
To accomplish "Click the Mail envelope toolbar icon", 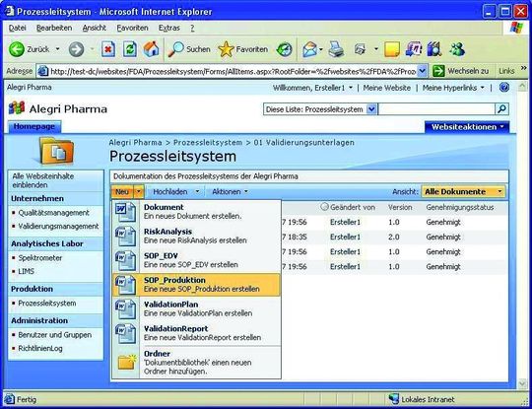I will coord(309,49).
